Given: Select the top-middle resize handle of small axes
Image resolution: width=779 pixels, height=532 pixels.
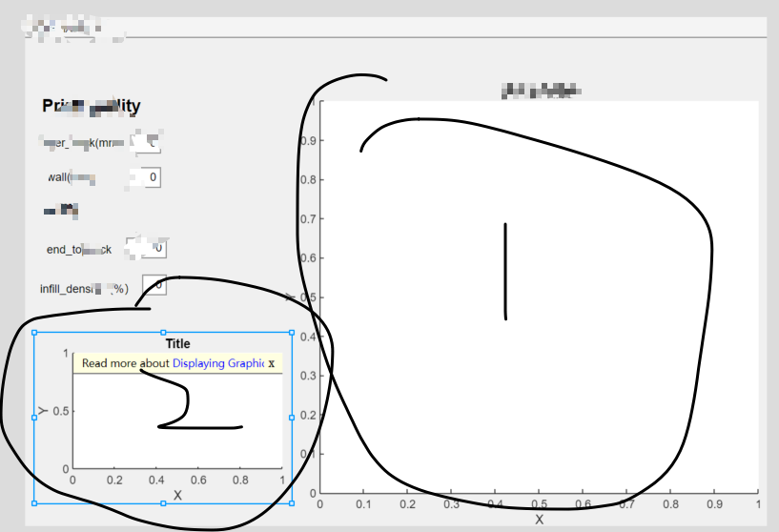Looking at the screenshot, I should [163, 333].
